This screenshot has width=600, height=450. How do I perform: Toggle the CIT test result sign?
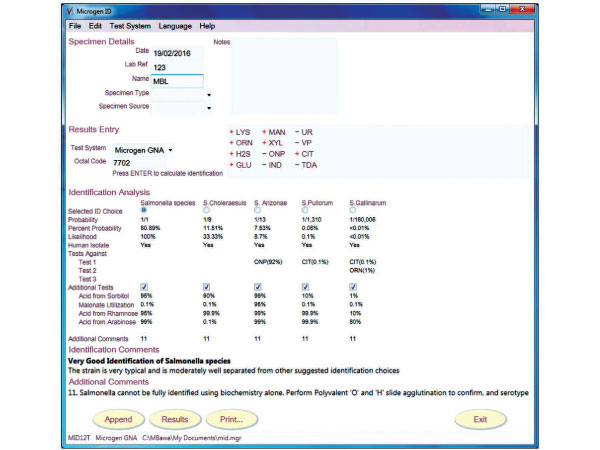click(295, 154)
